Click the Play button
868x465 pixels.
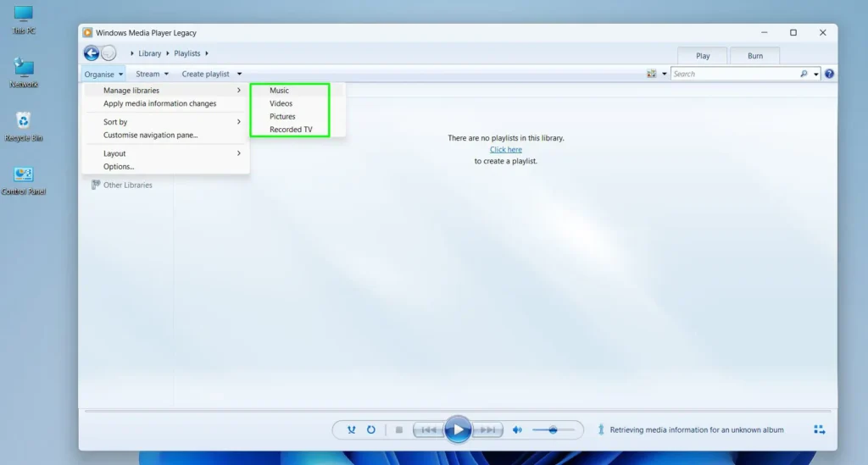coord(458,429)
